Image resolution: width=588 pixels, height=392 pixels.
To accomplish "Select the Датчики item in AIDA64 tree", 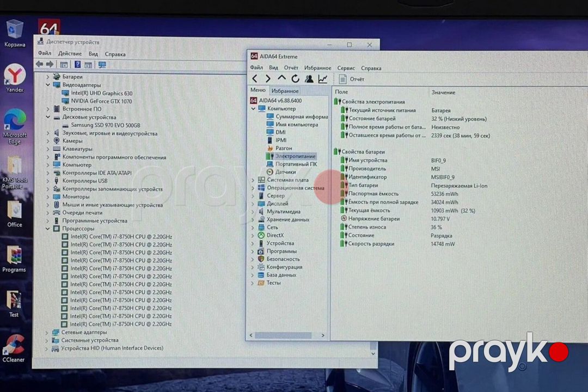I will pyautogui.click(x=285, y=172).
